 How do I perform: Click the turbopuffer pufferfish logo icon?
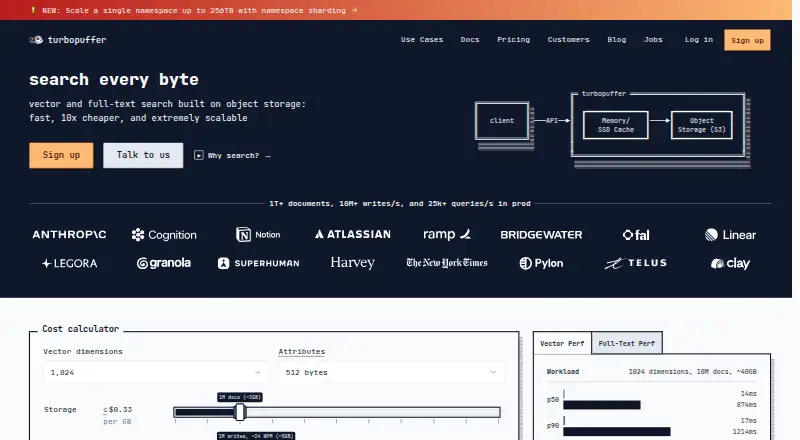[x=36, y=40]
